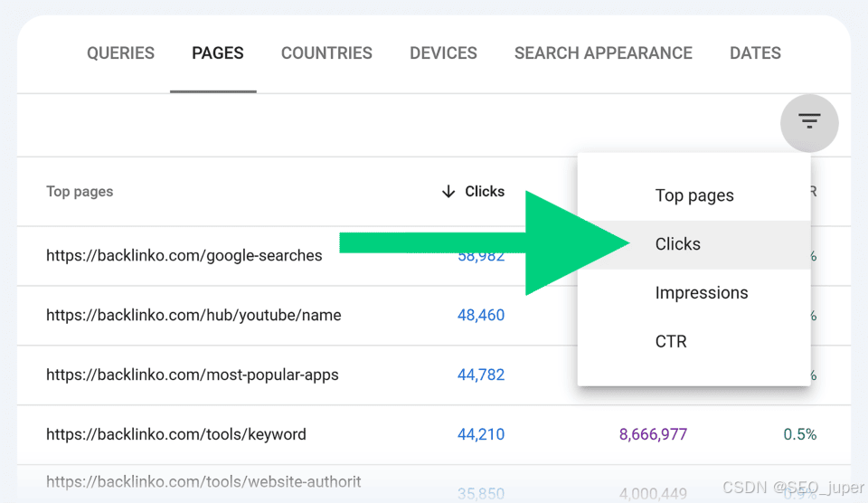Switch to the DEVICES tab
The image size is (868, 503).
click(443, 53)
